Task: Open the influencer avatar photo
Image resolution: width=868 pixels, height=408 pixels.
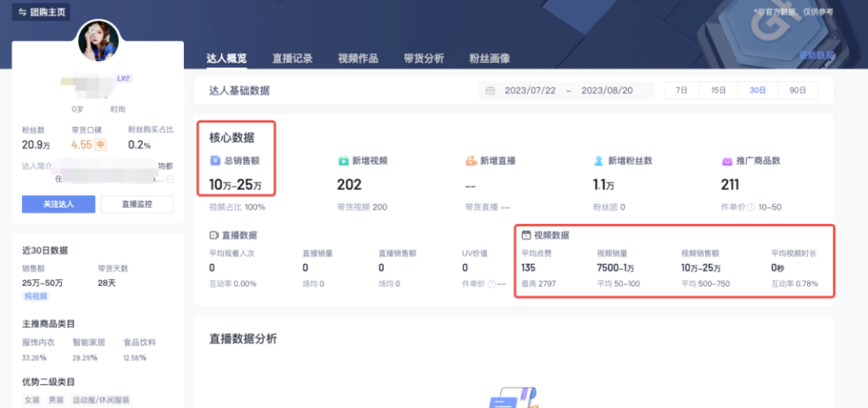Action: [98, 42]
